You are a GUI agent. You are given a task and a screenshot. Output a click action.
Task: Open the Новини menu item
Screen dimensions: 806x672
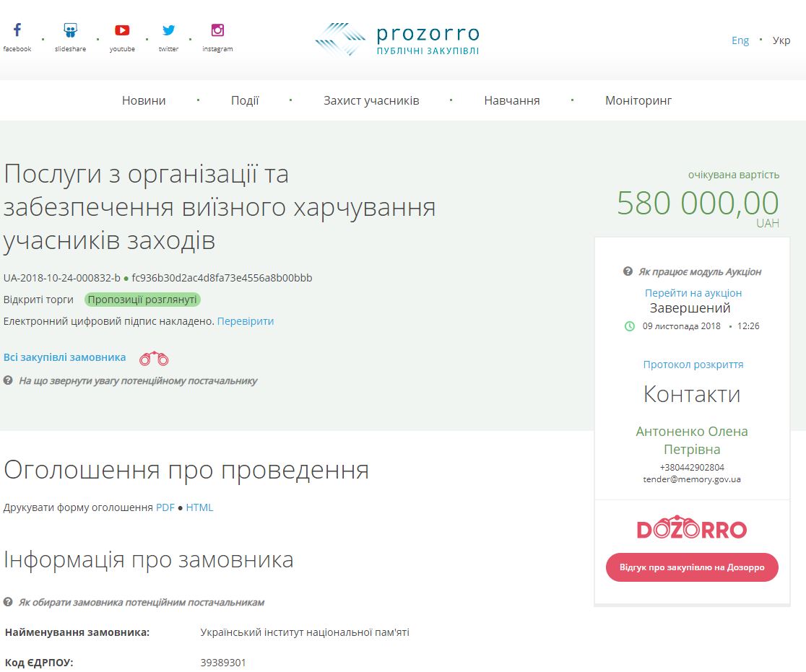[x=144, y=100]
